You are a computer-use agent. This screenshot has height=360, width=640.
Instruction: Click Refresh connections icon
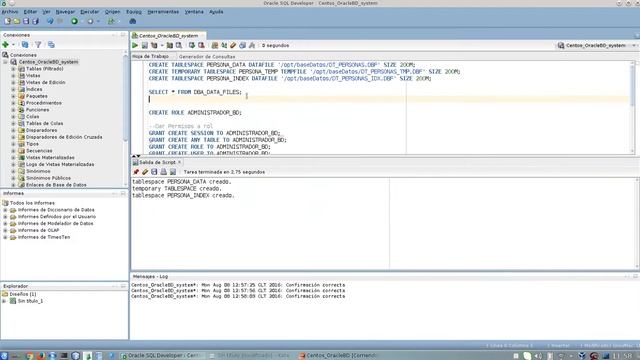tap(25, 44)
